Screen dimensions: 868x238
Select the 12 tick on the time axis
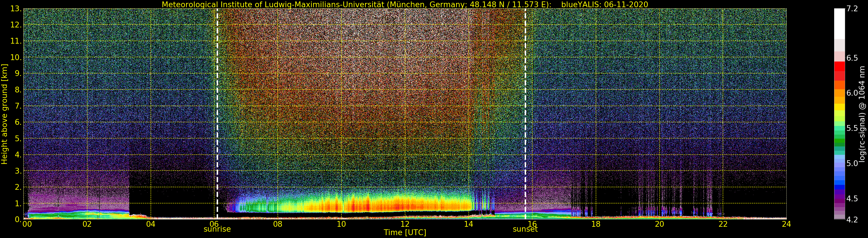pyautogui.click(x=405, y=224)
